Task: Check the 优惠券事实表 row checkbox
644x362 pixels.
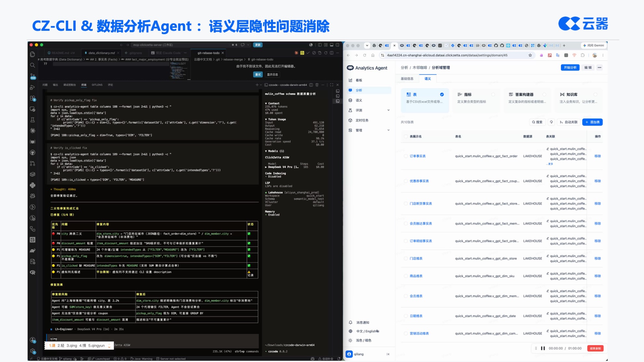Action: [406, 181]
